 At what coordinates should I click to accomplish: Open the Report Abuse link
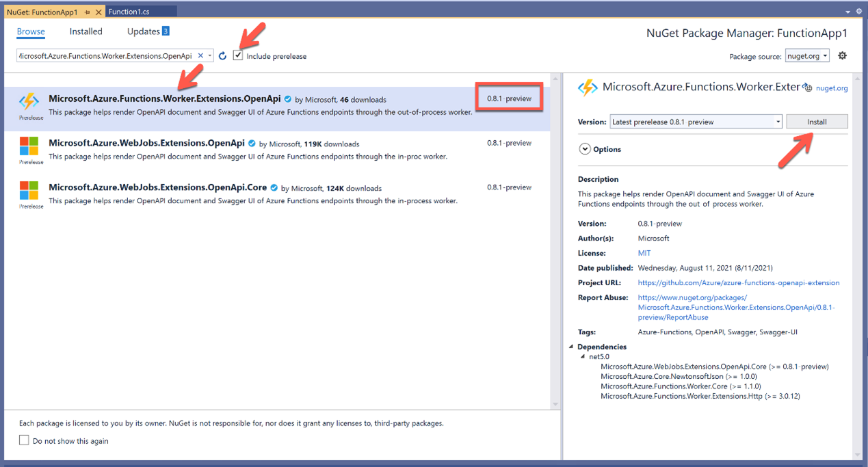point(736,307)
